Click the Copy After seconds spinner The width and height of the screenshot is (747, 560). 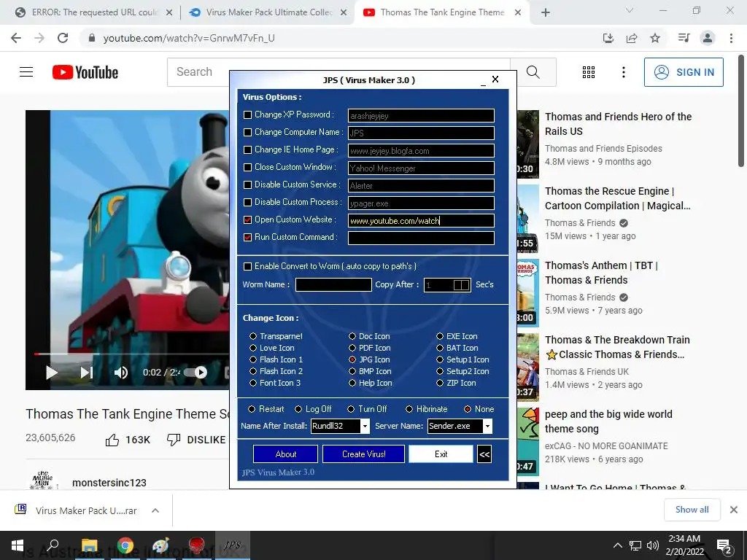(461, 285)
